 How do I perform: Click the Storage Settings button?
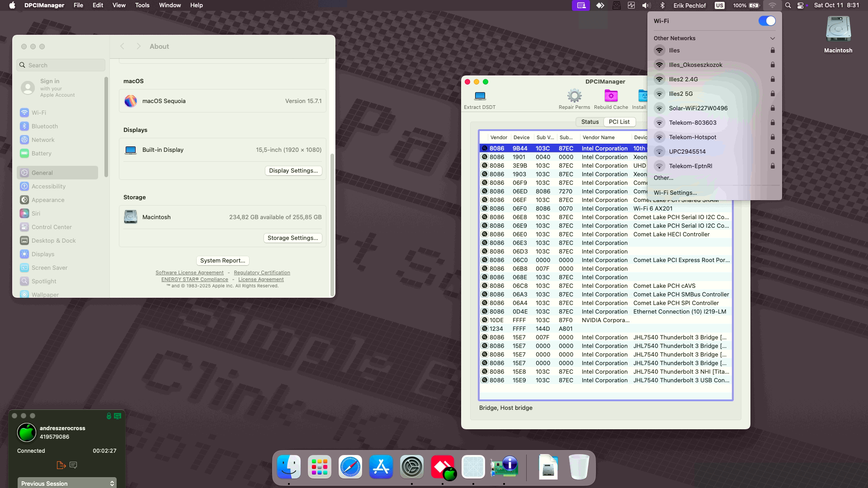click(292, 238)
